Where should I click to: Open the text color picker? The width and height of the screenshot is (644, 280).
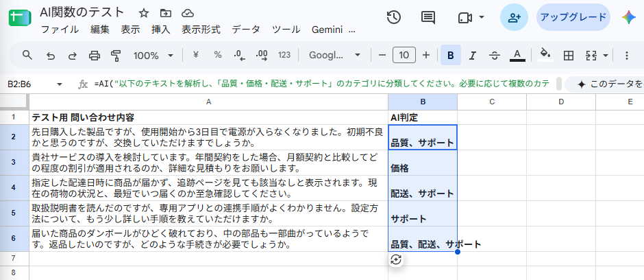[x=517, y=55]
